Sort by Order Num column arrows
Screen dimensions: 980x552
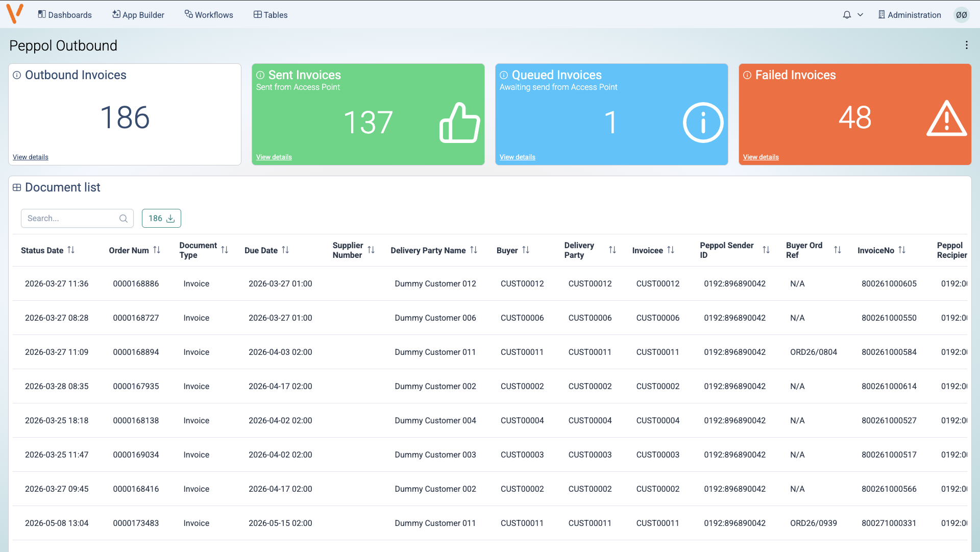(157, 250)
